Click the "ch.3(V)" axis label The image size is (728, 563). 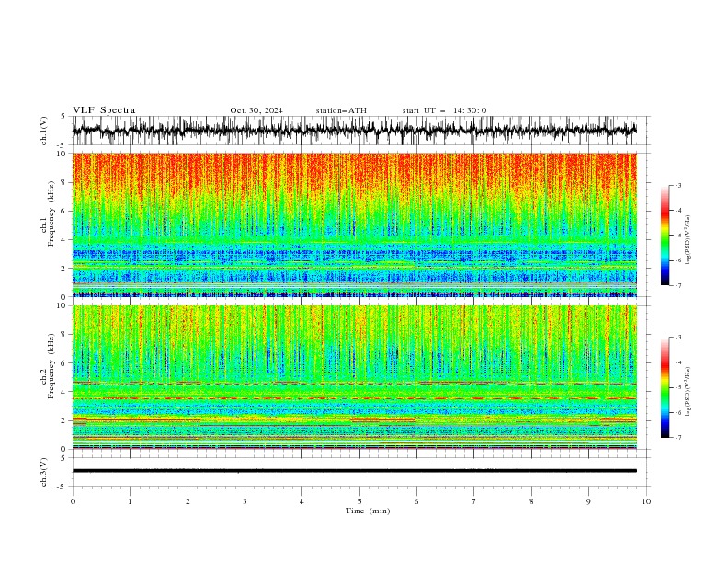click(44, 472)
